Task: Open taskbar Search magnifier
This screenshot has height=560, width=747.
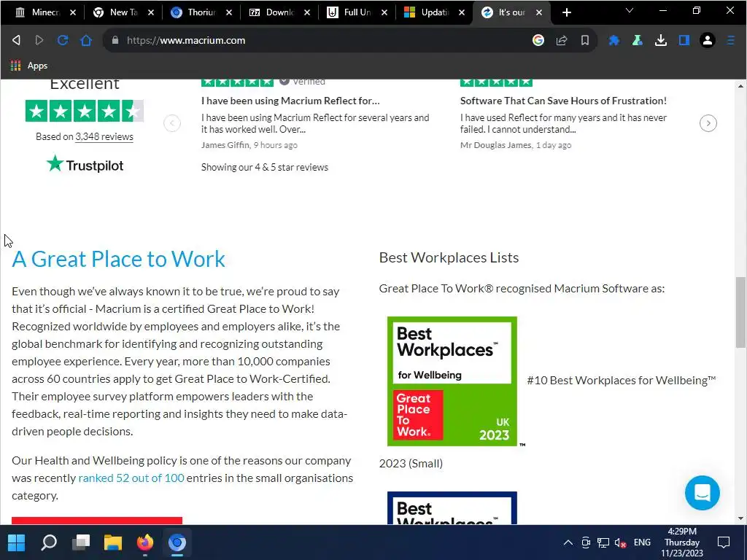Action: point(49,542)
